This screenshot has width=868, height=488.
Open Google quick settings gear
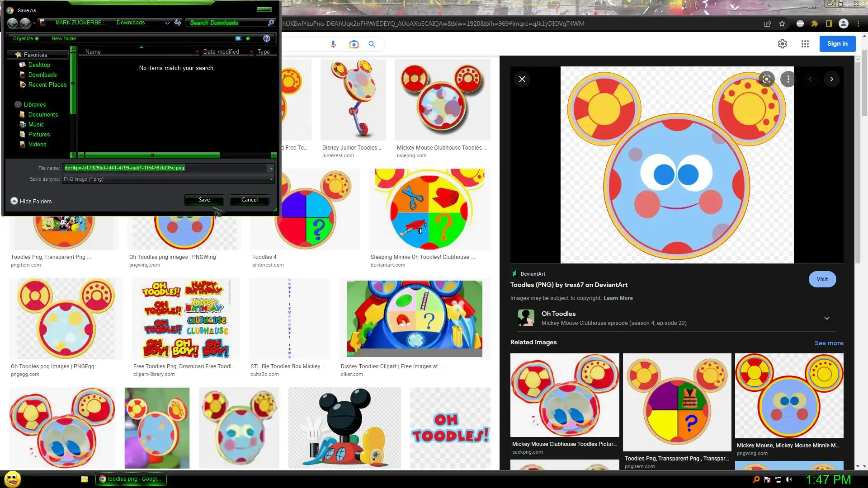(x=782, y=44)
